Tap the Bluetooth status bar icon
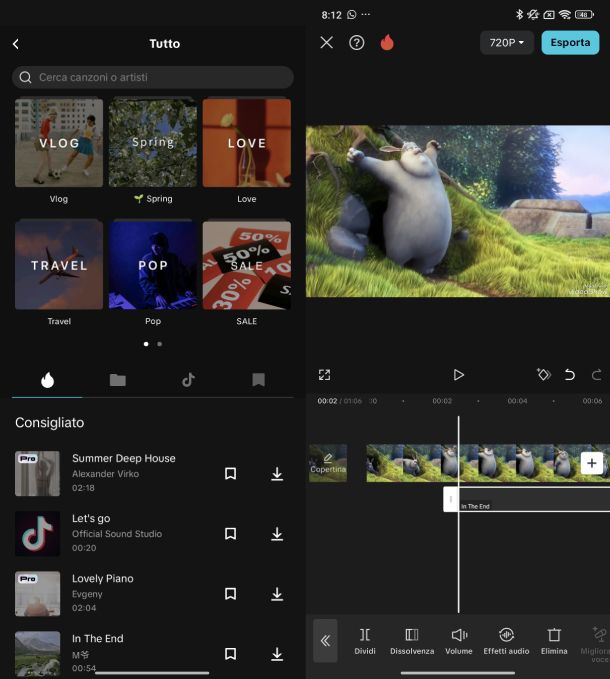This screenshot has height=679, width=610. pos(519,15)
